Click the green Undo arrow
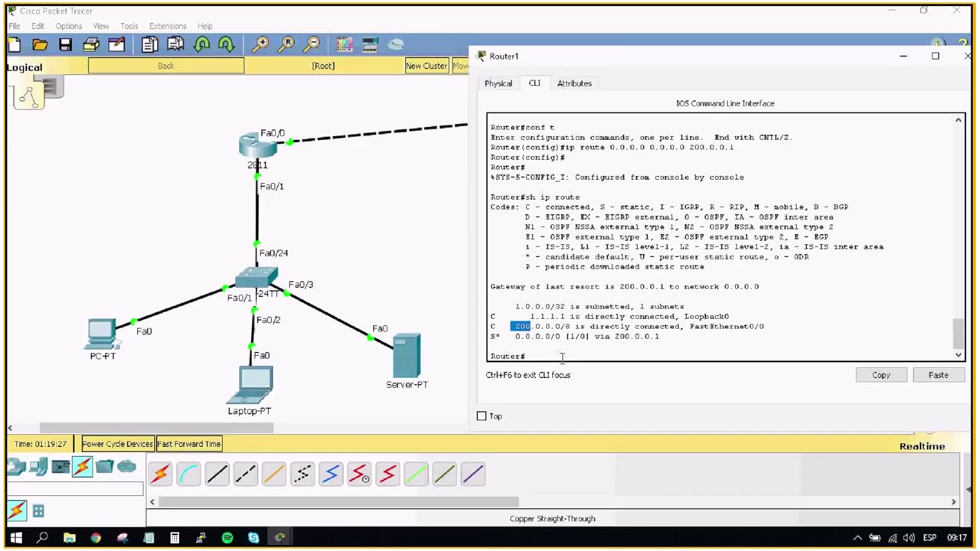Viewport: 980px width, 551px height. coord(202,45)
